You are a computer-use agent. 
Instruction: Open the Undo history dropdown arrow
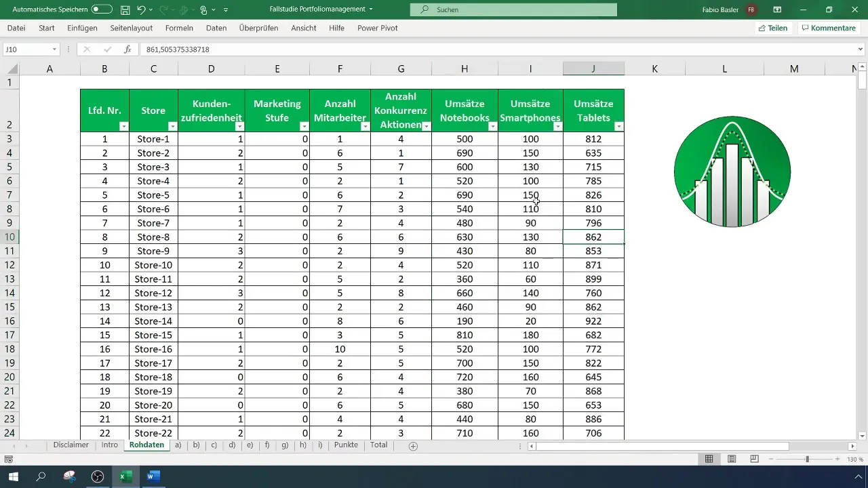(152, 10)
